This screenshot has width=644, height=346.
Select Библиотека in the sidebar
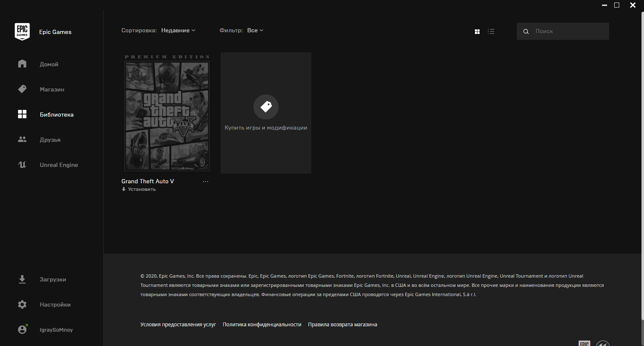point(57,114)
